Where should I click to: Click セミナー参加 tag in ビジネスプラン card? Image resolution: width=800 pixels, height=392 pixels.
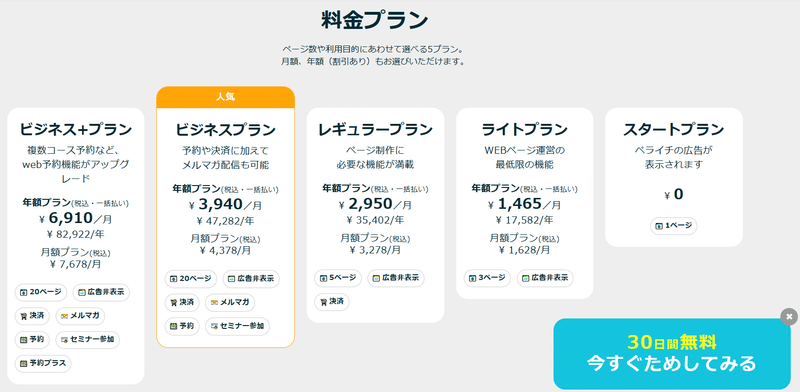pyautogui.click(x=237, y=326)
